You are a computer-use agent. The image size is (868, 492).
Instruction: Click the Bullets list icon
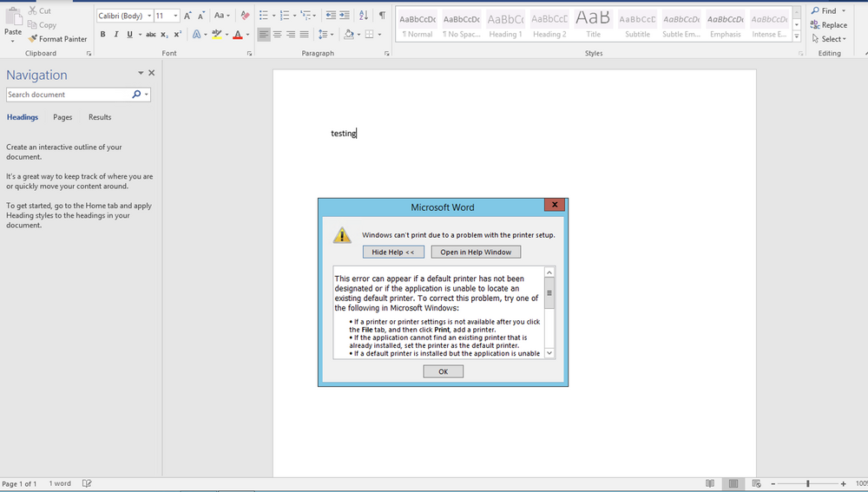point(264,16)
